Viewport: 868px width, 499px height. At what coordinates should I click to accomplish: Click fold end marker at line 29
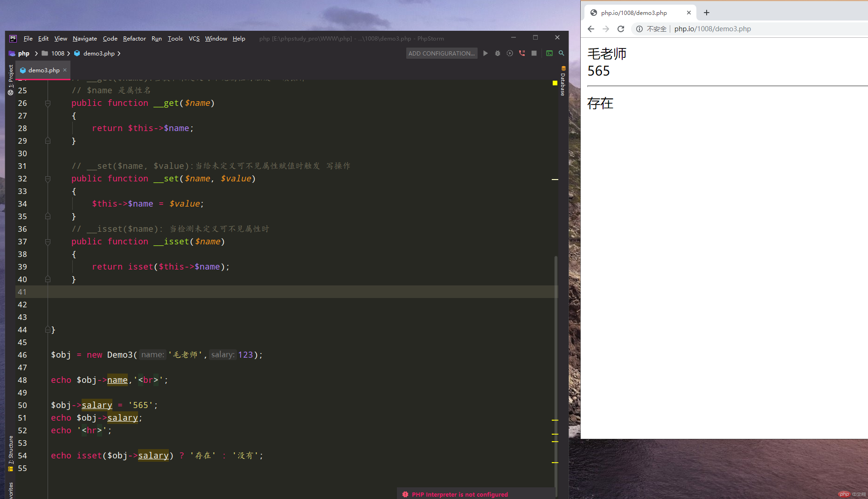[x=48, y=141]
